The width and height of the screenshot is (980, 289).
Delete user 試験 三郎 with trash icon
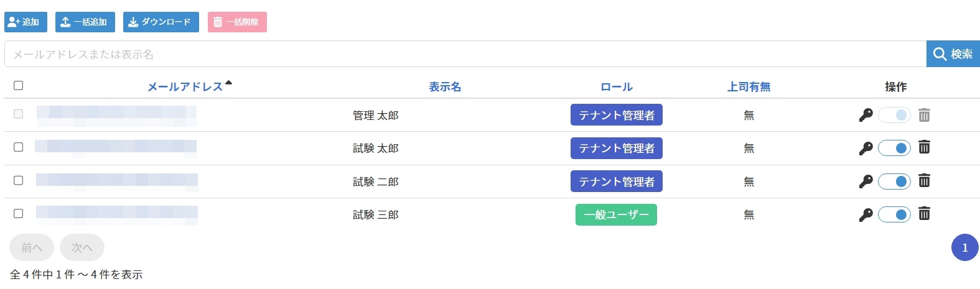[924, 214]
